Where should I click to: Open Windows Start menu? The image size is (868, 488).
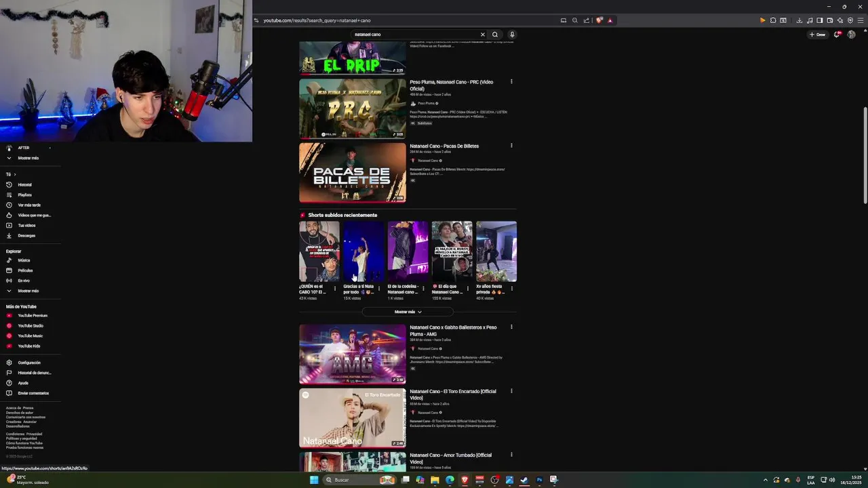point(314,480)
